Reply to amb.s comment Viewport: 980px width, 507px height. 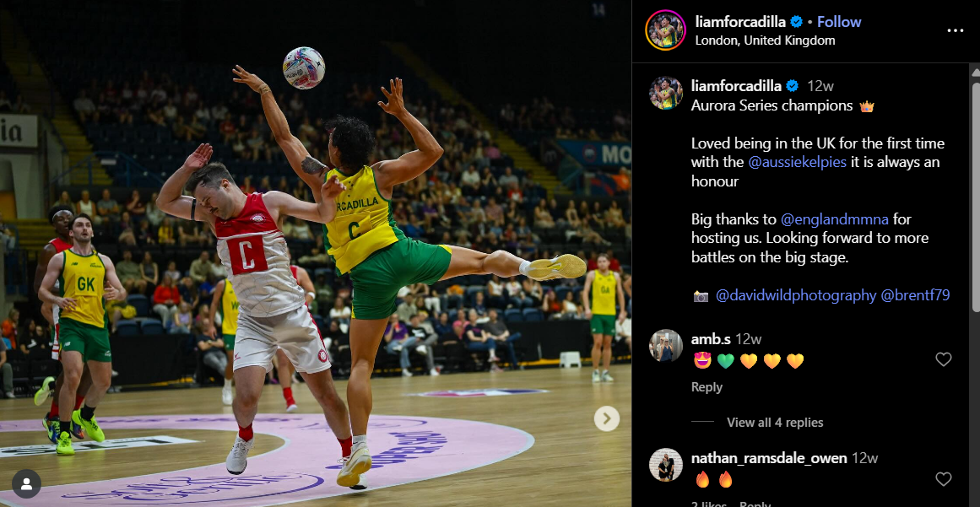pyautogui.click(x=707, y=387)
